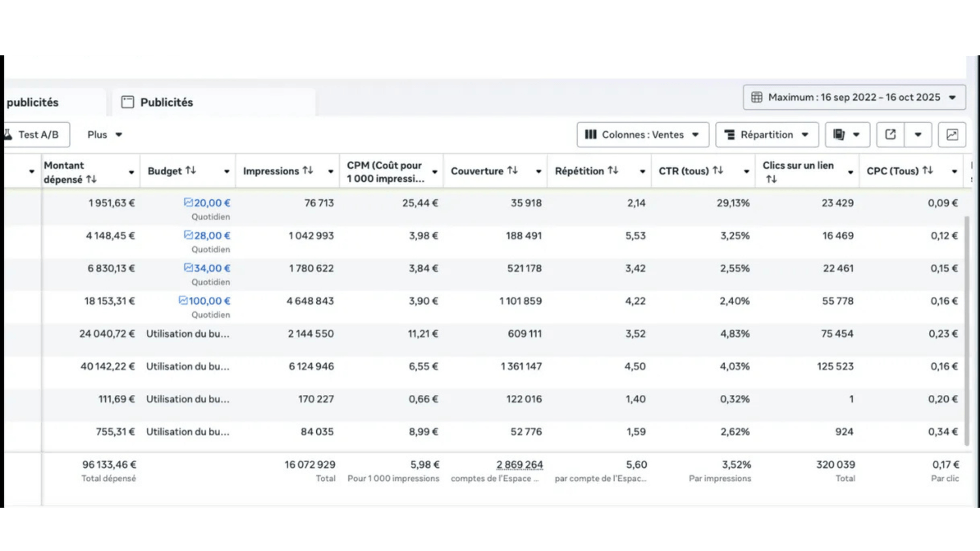Image resolution: width=980 pixels, height=551 pixels.
Task: Click sort arrows next to Répétition header
Action: coord(613,170)
